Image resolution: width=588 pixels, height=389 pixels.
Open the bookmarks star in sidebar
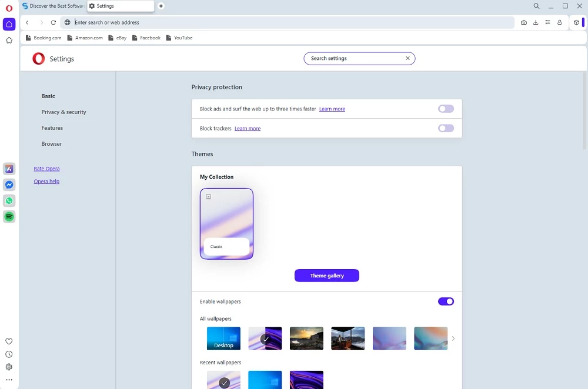coord(9,41)
